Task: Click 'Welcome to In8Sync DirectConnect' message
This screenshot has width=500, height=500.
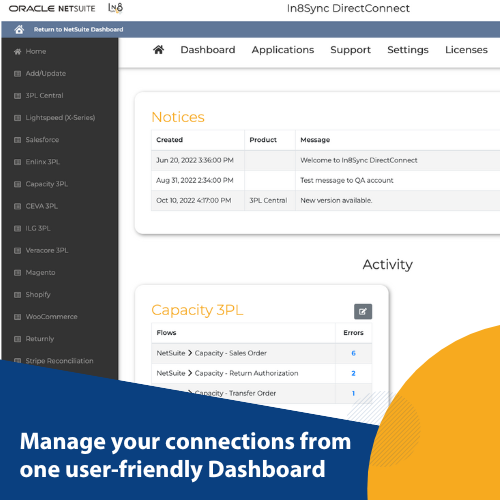Action: tap(359, 160)
